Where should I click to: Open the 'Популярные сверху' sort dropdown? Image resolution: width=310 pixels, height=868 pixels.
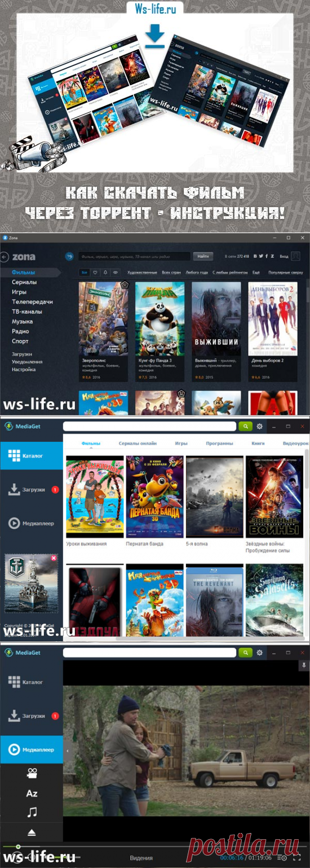(x=286, y=272)
